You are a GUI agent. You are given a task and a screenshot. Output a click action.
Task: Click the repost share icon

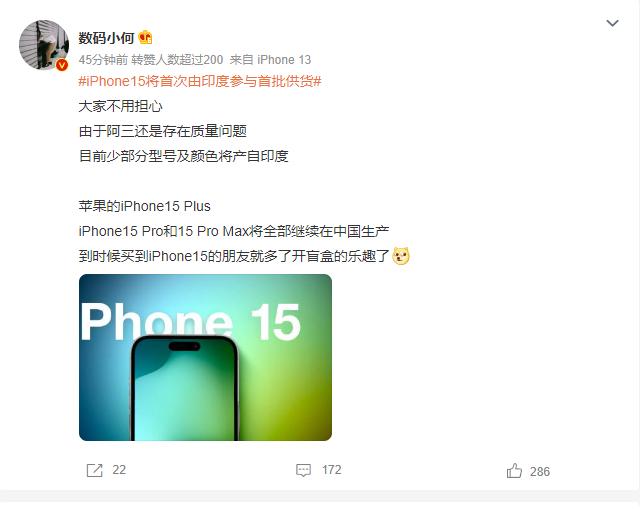[94, 470]
